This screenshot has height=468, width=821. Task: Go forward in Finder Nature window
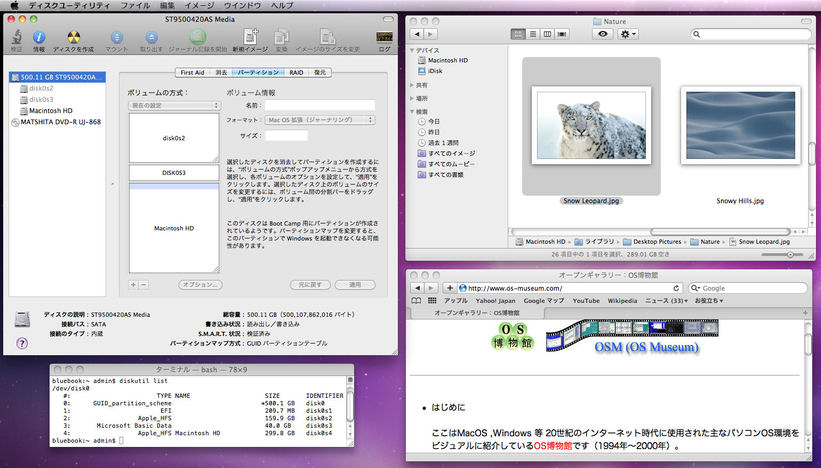pos(430,34)
